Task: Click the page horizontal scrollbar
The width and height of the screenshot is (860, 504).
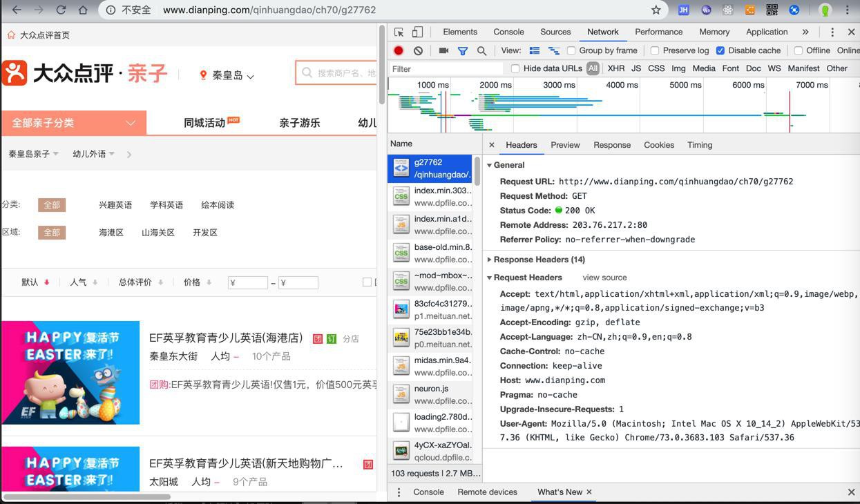Action: point(86,496)
